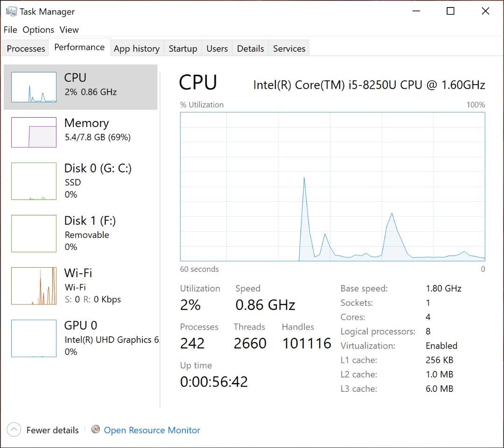Click the Open Resource Monitor shield icon

96,430
